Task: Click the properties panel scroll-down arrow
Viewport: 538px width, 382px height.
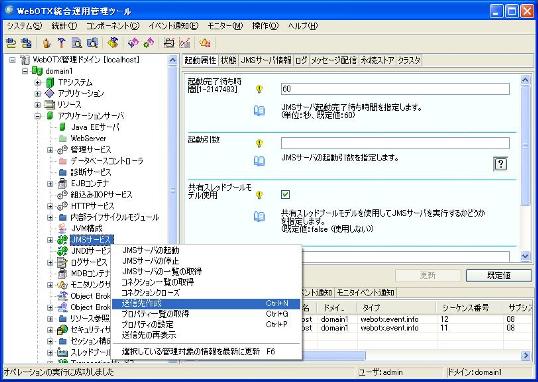Action: pos(525,256)
